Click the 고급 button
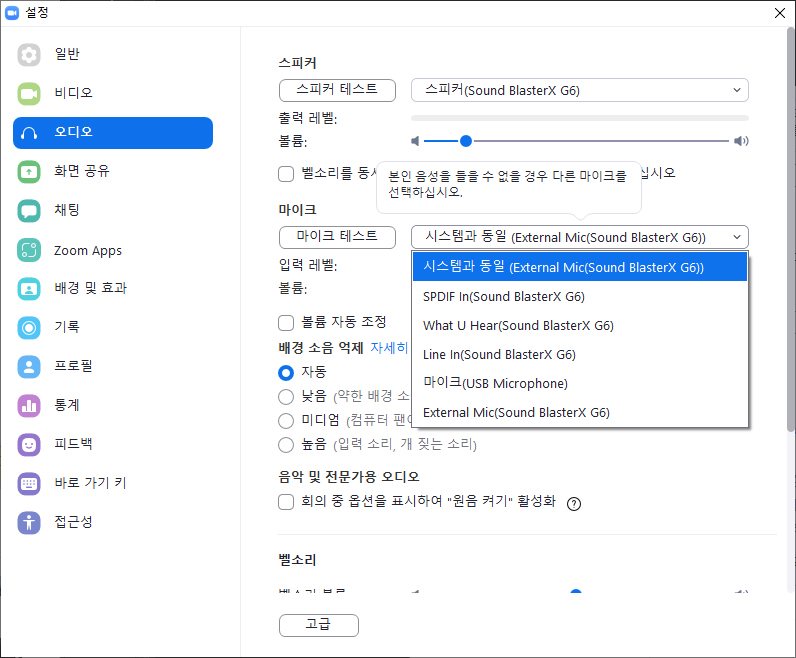The width and height of the screenshot is (796, 658). 319,625
